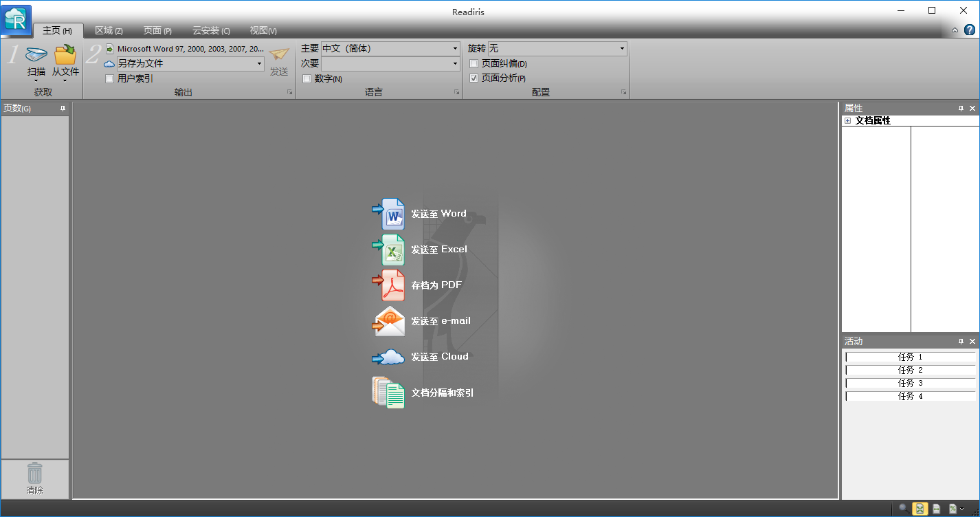Click the Send (发送) button
This screenshot has width=980, height=517.
(279, 61)
